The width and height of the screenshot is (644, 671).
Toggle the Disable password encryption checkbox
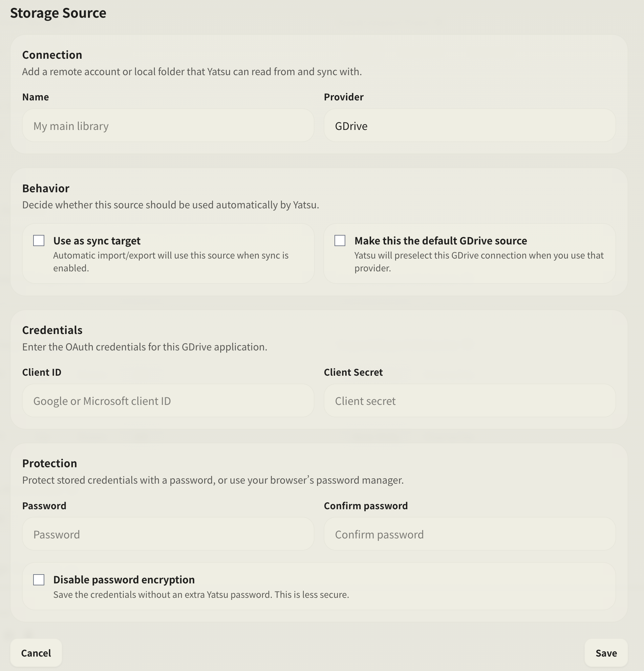(39, 580)
